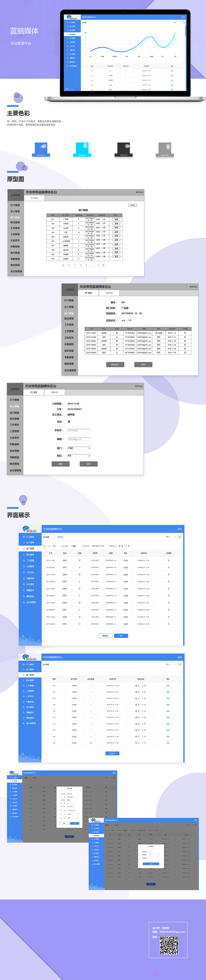Click 职位管理 icon in blue department-list mockup sidebar
The image size is (206, 980).
click(23, 680)
